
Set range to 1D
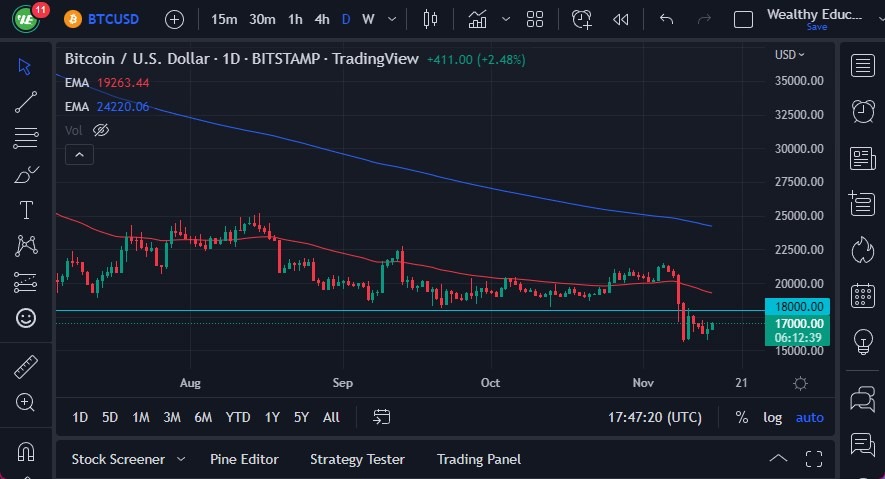[80, 418]
